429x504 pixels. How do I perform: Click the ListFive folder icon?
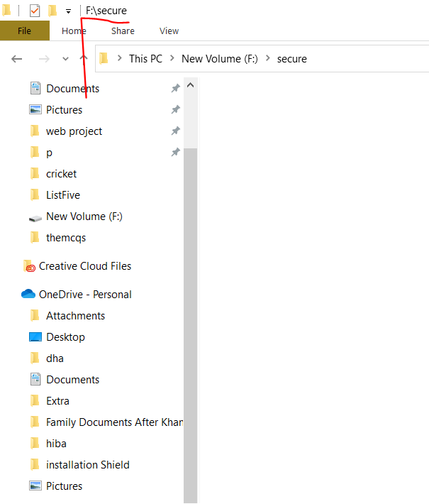click(35, 195)
